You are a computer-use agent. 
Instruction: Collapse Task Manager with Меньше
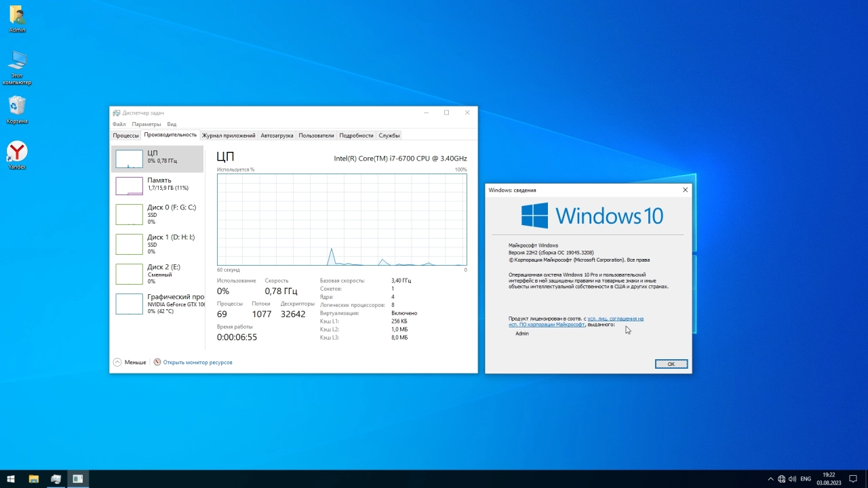pos(130,362)
